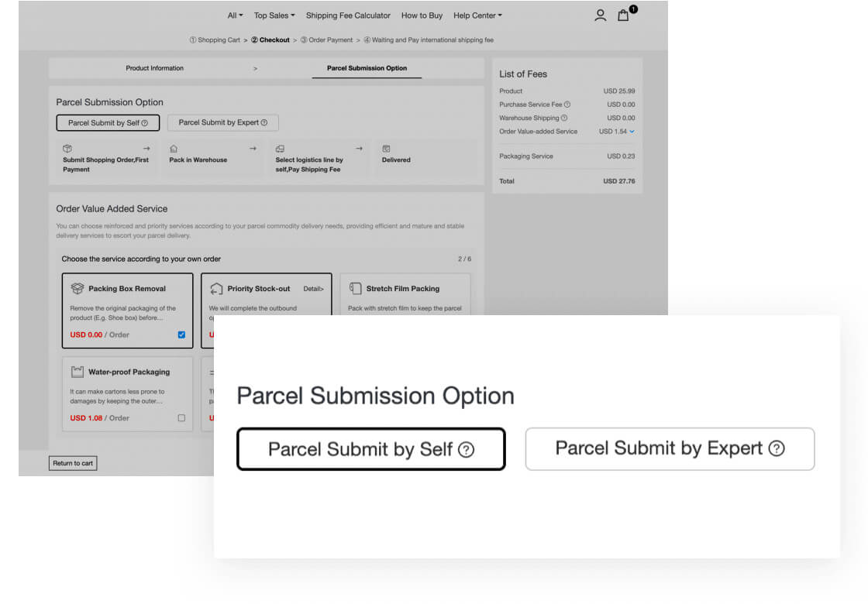The image size is (868, 604).
Task: Open the Shipping Fee Calculator link
Action: click(x=348, y=15)
